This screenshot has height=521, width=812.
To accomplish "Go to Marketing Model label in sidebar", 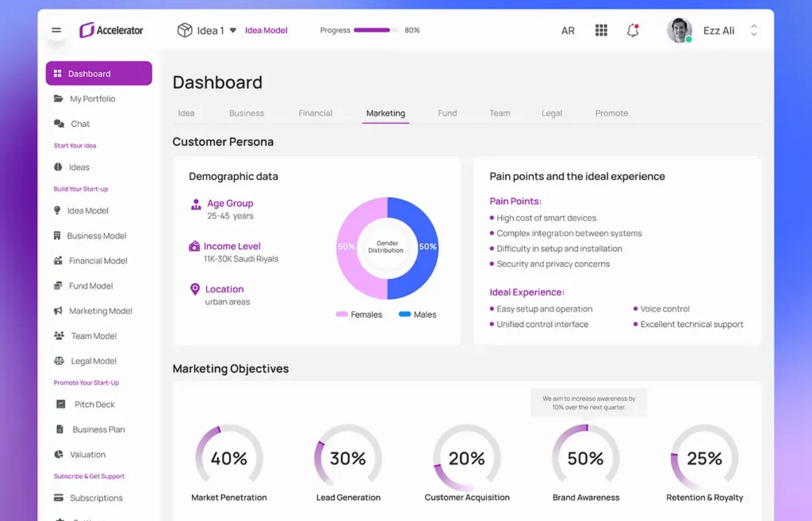I will coord(101,311).
